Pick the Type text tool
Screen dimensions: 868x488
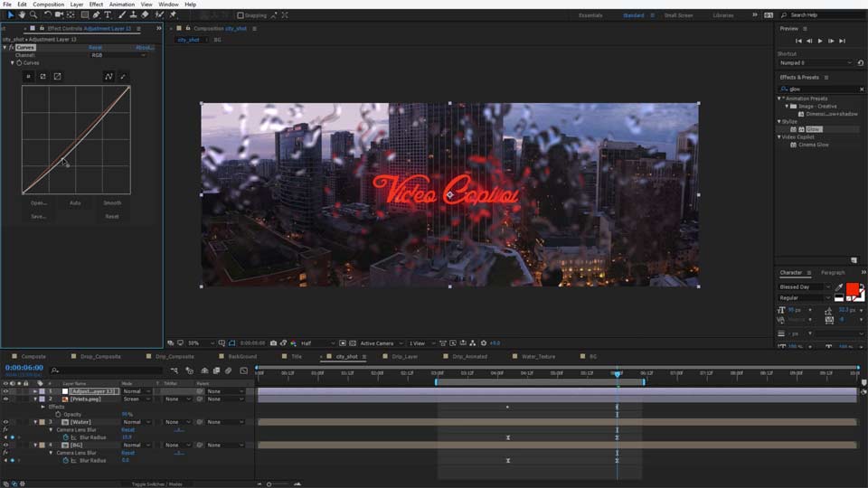click(x=108, y=14)
